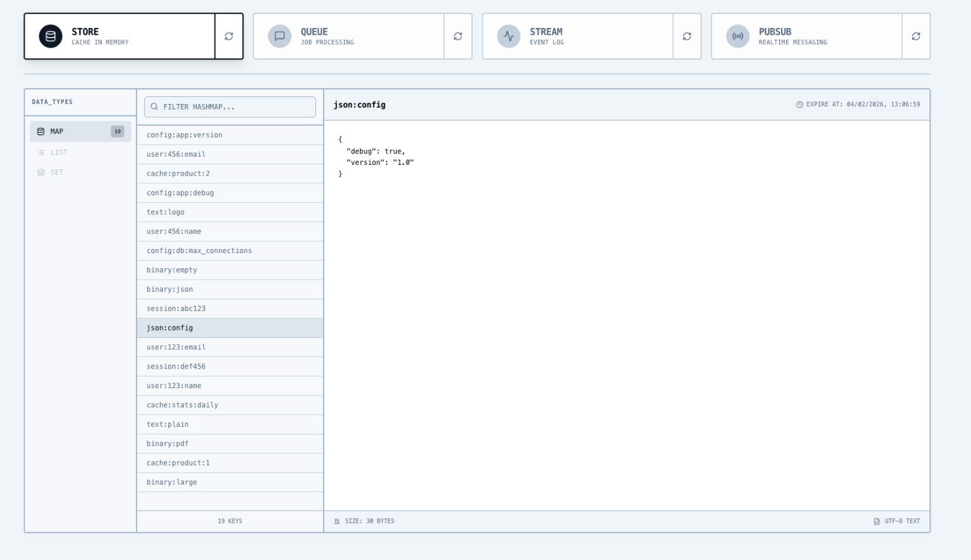Click inside the FILTER HASHMAP search field
This screenshot has width=971, height=560.
(x=235, y=107)
